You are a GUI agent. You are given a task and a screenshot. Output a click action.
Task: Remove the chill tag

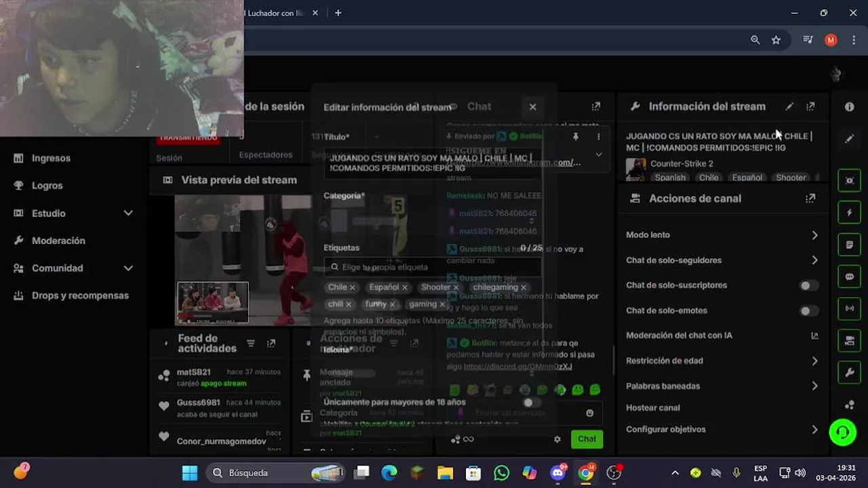(349, 304)
